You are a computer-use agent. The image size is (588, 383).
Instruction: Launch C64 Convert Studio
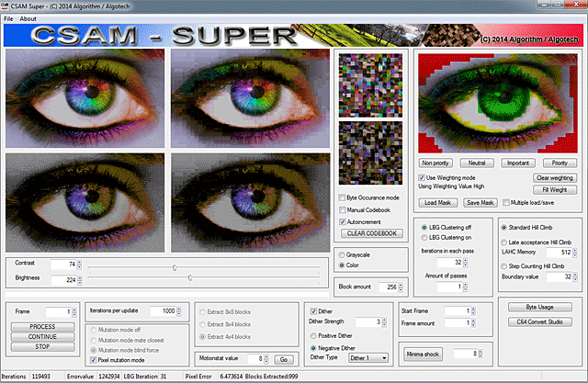(x=539, y=321)
